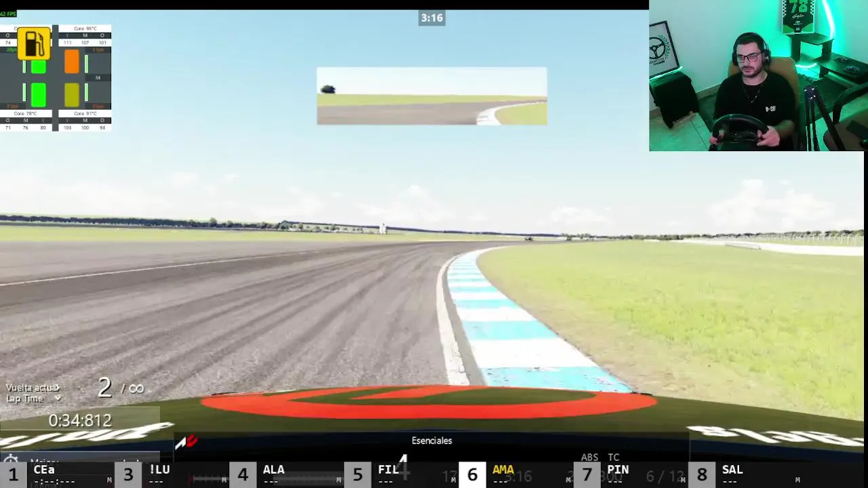Click the Core 78°C temperature reading
This screenshot has width=868, height=488.
[x=25, y=113]
